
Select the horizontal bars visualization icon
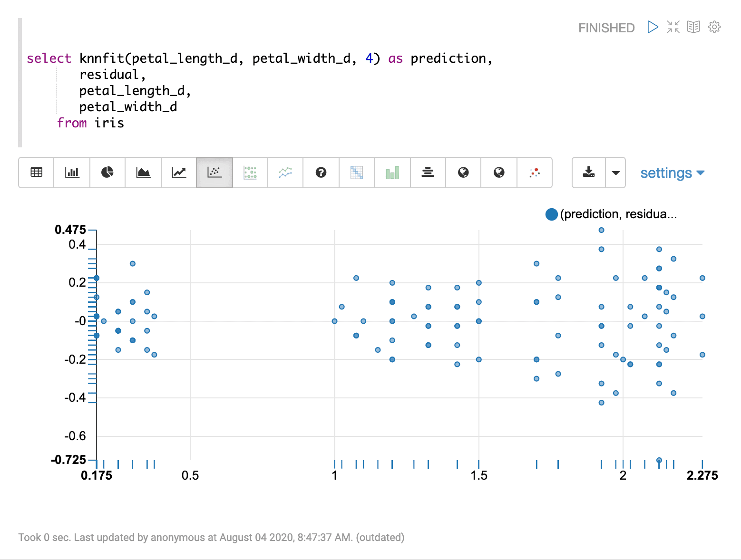[428, 173]
